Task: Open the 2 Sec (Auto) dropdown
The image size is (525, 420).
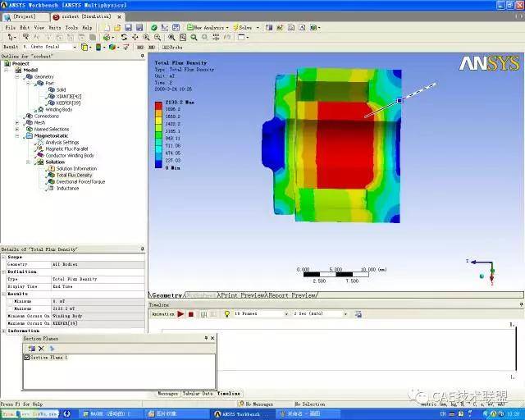Action: click(x=345, y=314)
